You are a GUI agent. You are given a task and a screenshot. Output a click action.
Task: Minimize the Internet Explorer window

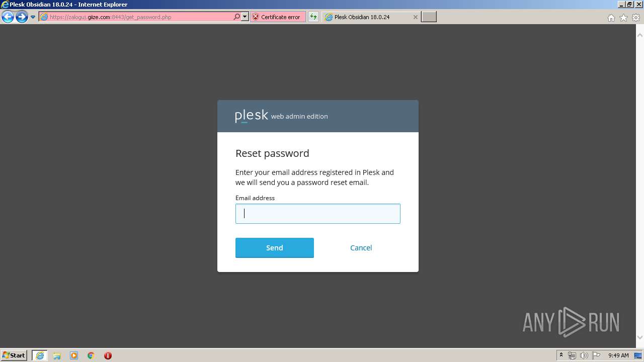(621, 4)
